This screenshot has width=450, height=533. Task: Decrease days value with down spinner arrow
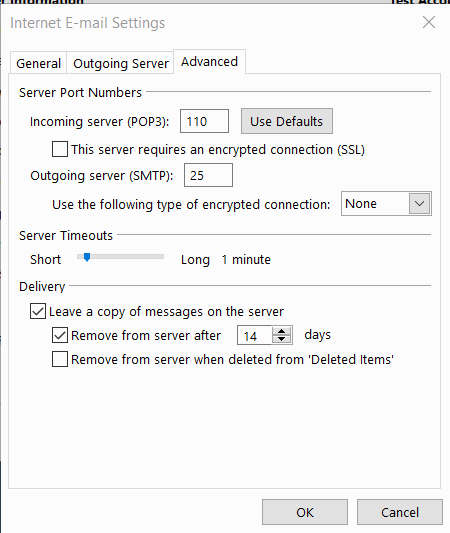tap(281, 339)
